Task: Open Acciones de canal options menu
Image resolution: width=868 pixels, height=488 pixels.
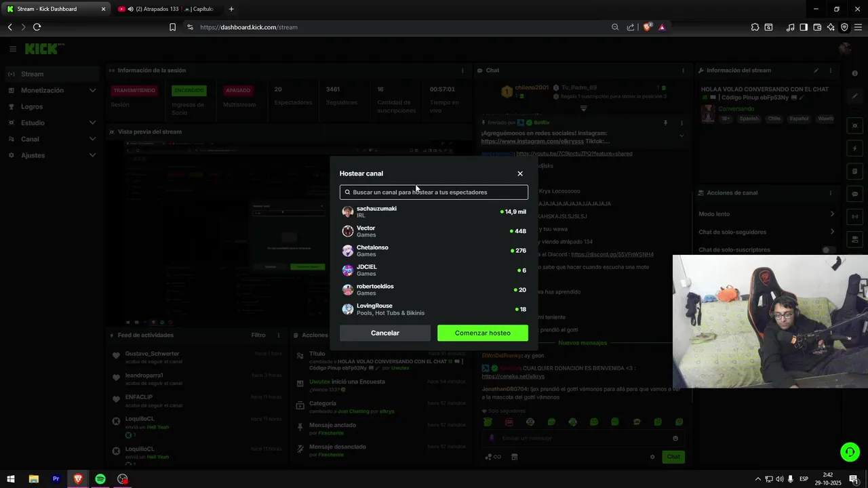Action: (830, 193)
